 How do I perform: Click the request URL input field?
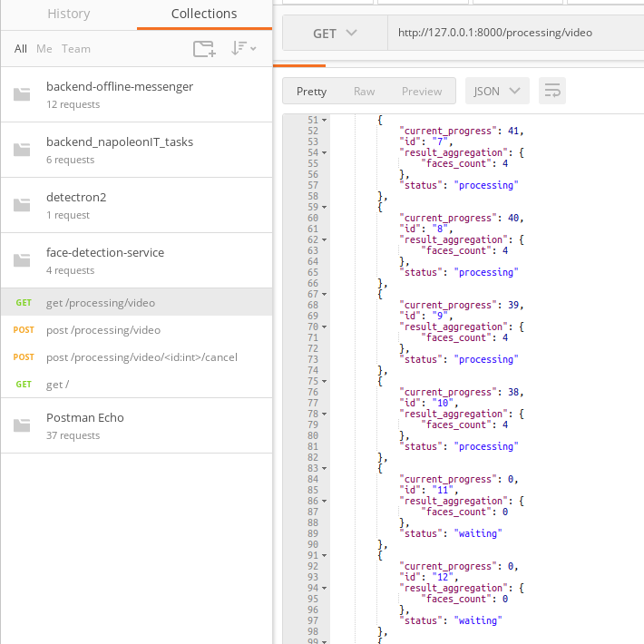point(516,33)
